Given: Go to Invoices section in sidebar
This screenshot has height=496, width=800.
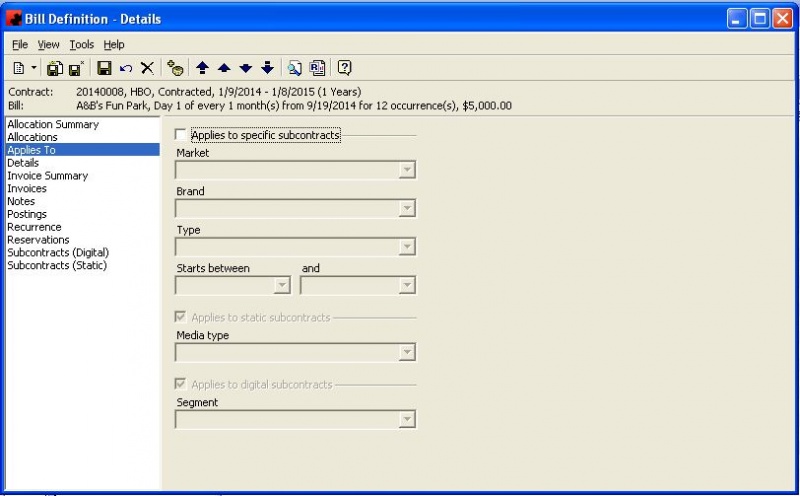Looking at the screenshot, I should pyautogui.click(x=27, y=189).
